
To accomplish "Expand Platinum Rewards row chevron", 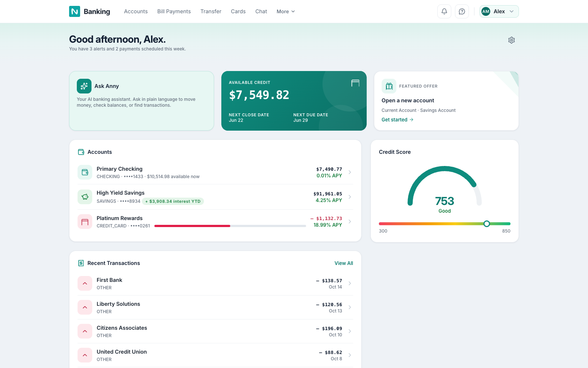I will click(350, 222).
